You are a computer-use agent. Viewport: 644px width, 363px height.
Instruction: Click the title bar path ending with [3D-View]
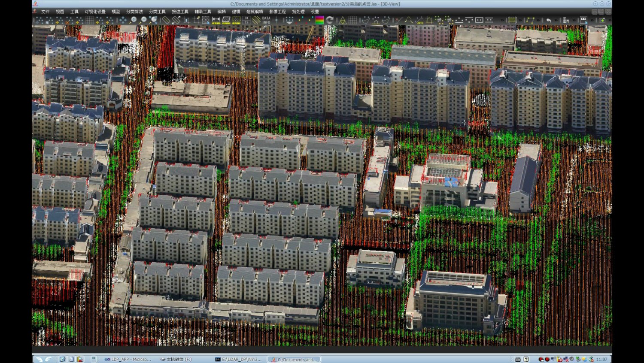click(315, 4)
